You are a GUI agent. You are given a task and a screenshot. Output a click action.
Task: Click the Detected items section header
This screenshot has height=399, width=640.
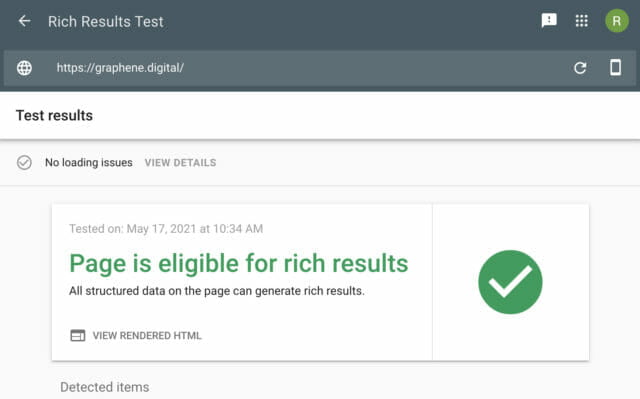104,387
